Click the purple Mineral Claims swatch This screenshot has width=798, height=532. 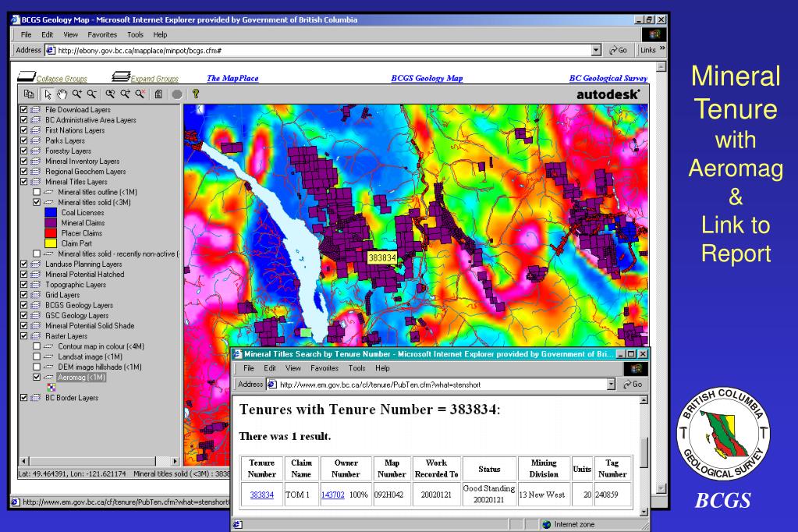point(51,223)
